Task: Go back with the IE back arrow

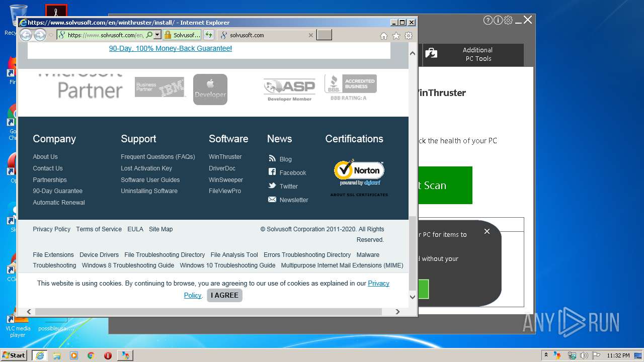Action: 26,35
